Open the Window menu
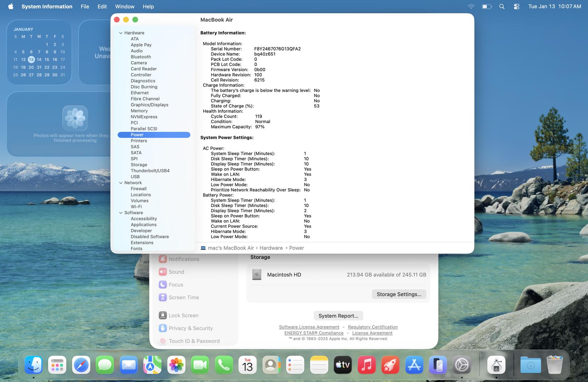This screenshot has height=382, width=588. 125,6
